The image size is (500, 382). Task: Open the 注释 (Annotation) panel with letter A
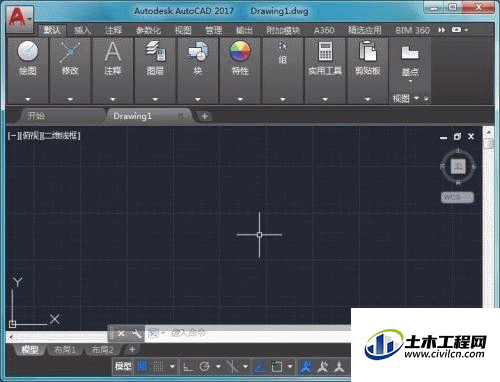113,57
